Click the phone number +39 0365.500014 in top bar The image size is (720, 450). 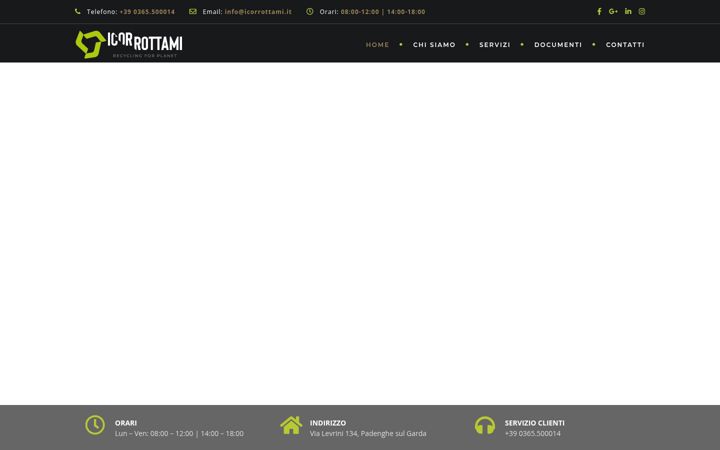(x=147, y=11)
